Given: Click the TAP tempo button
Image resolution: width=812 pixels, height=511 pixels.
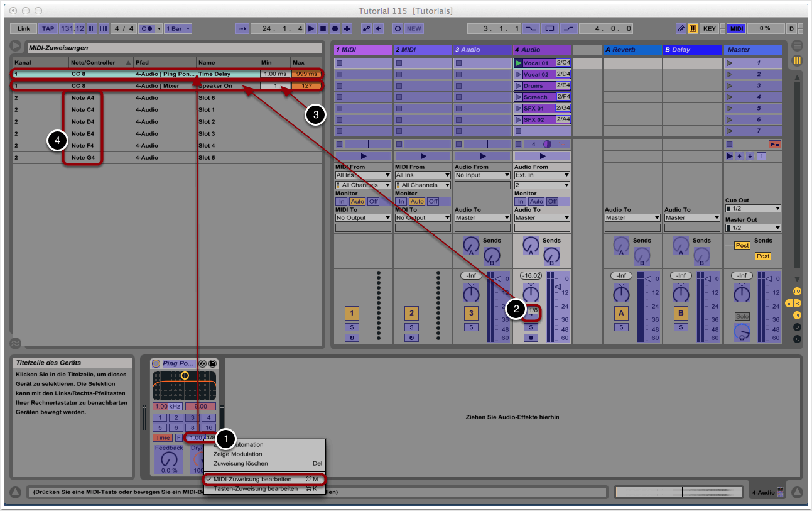Looking at the screenshot, I should pos(48,29).
